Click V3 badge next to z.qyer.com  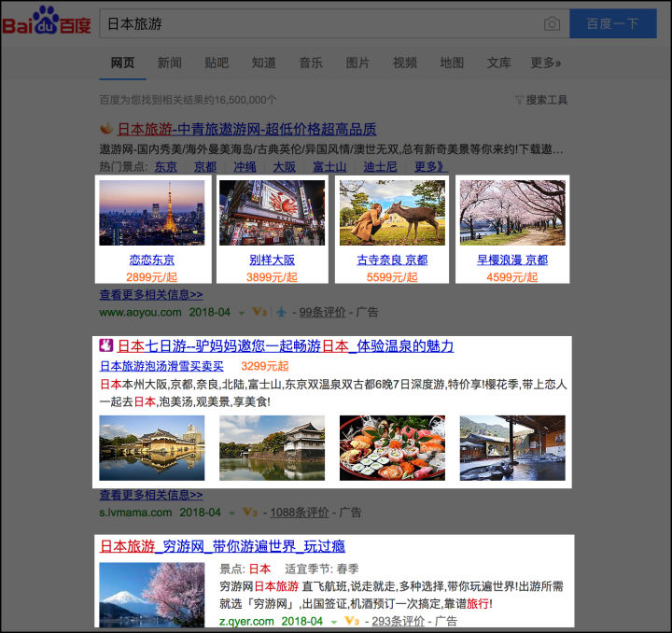point(352,621)
